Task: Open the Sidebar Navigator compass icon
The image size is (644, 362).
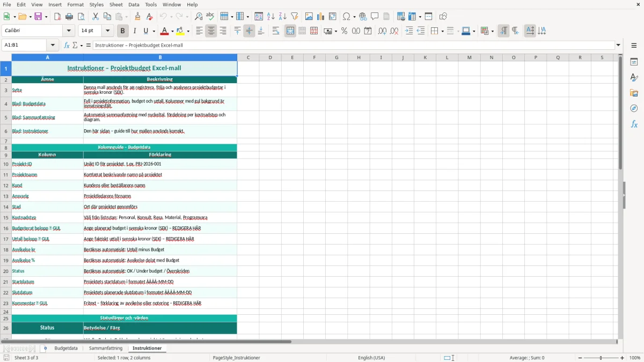Action: [634, 108]
